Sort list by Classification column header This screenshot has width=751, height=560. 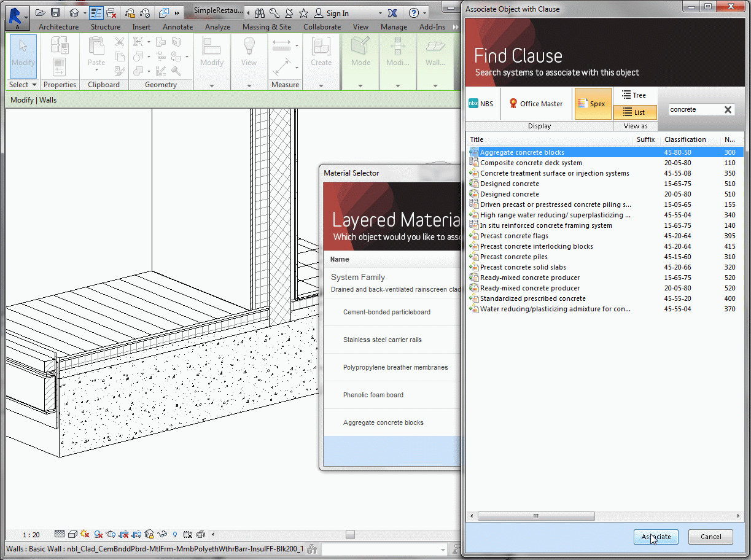tap(690, 139)
